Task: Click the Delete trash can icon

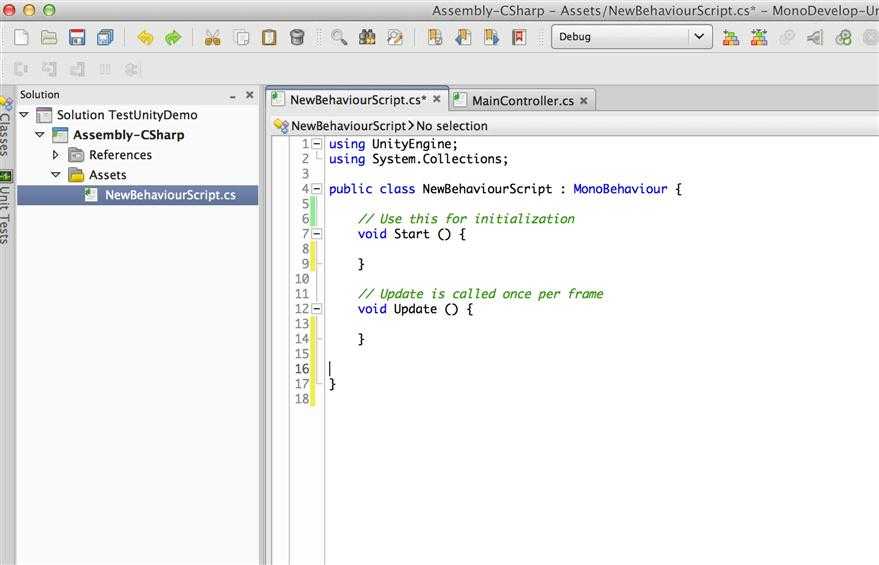Action: click(297, 38)
